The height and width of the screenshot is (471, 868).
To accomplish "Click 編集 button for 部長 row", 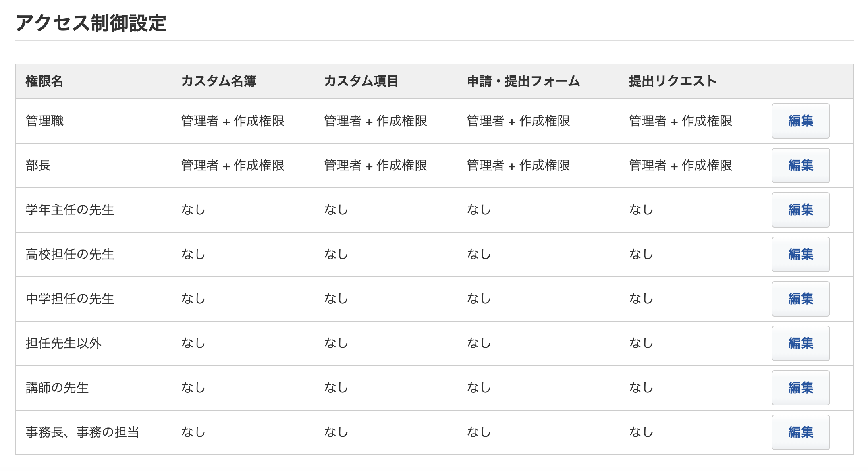I will tap(800, 166).
